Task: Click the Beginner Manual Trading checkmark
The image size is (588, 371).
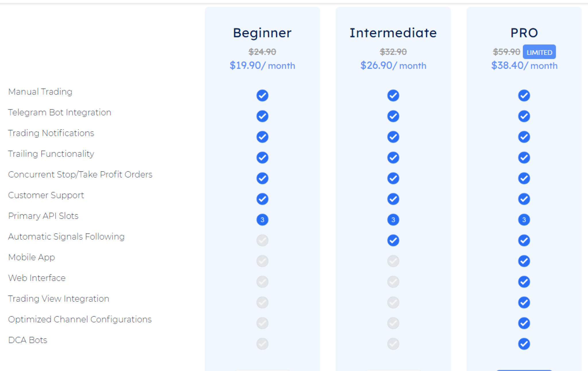Action: point(262,95)
